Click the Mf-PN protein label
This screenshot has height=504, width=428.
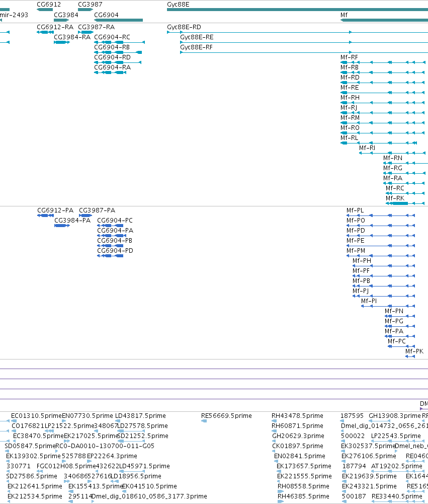(x=394, y=311)
